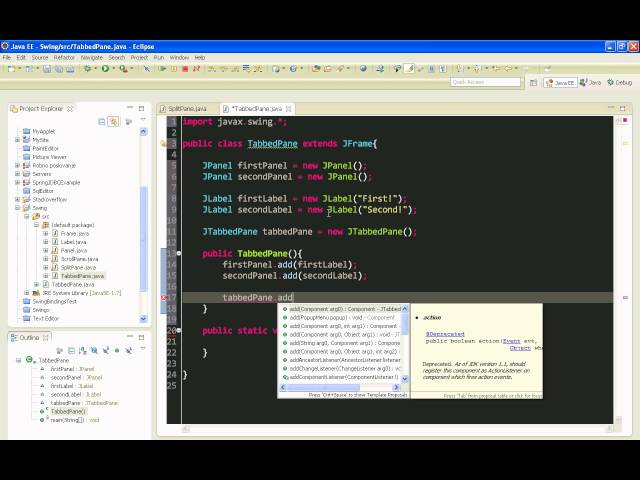Close the Outline view tab
The width and height of the screenshot is (640, 480).
(x=46, y=338)
